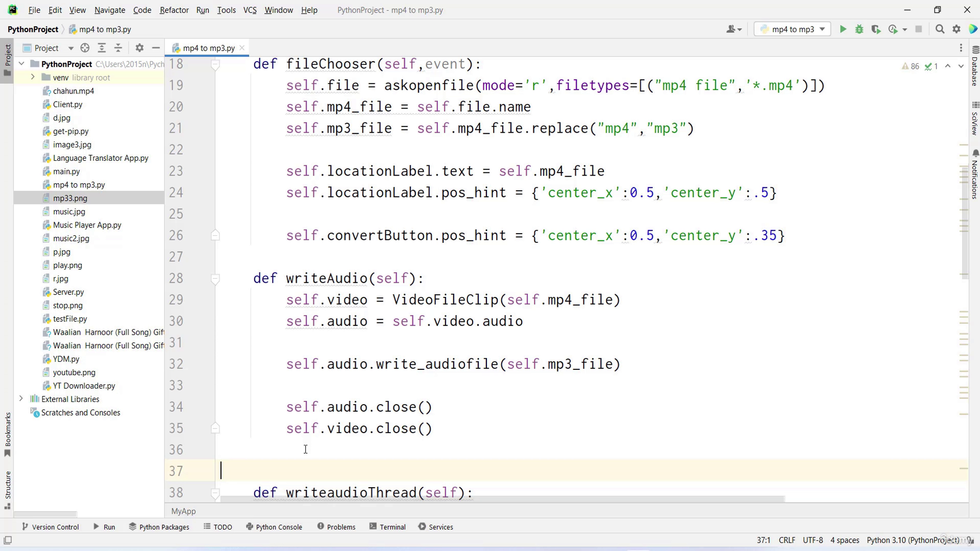Open user account dropdown in toolbar
This screenshot has height=551, width=980.
point(733,29)
